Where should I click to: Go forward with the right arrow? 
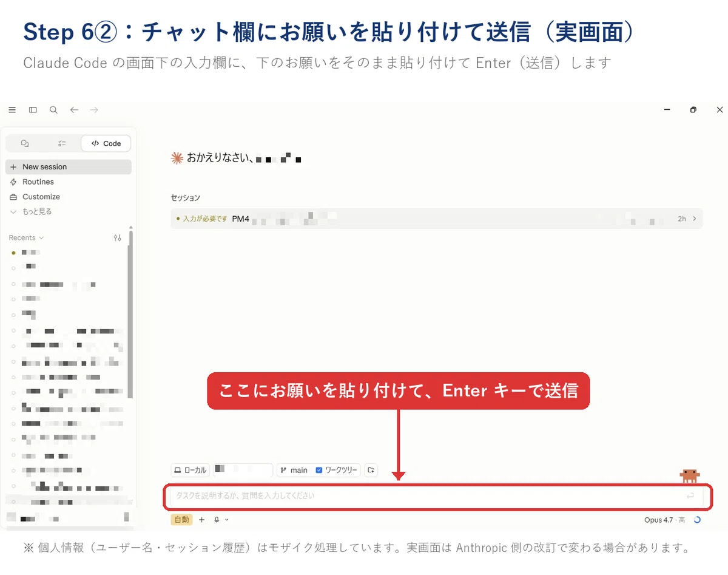pos(94,110)
